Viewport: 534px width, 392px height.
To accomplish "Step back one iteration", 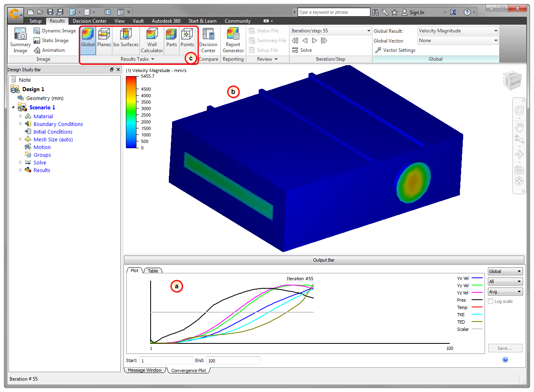I will tap(305, 40).
